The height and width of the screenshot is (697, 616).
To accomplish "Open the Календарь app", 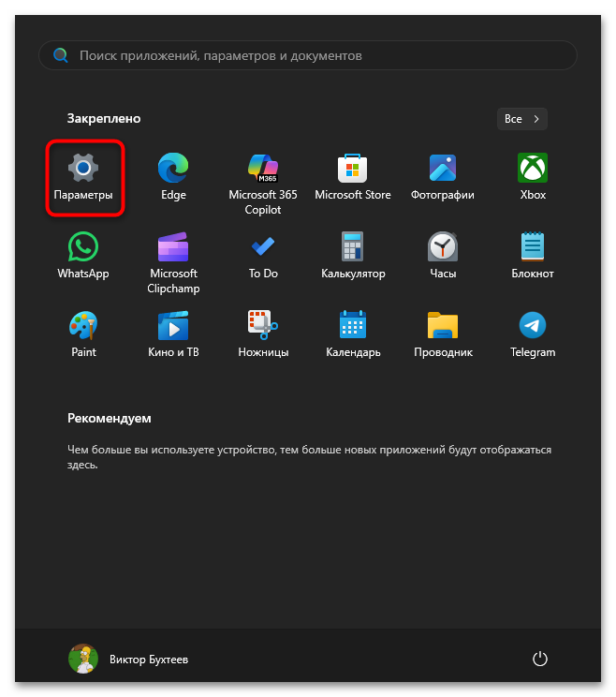I will [x=353, y=335].
